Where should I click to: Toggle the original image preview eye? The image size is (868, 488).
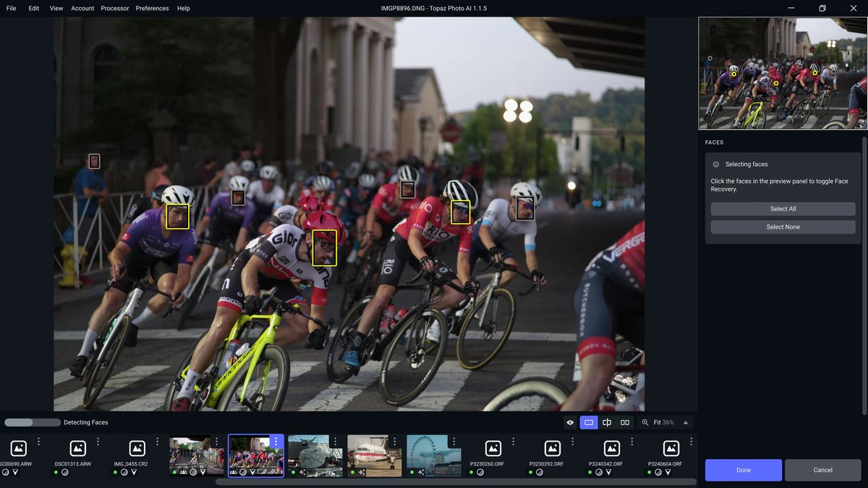point(569,421)
